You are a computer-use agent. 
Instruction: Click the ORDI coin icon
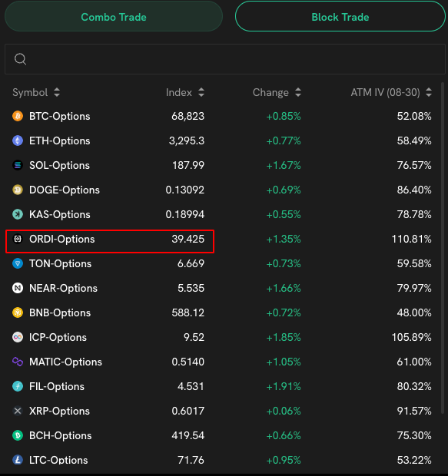click(x=18, y=239)
